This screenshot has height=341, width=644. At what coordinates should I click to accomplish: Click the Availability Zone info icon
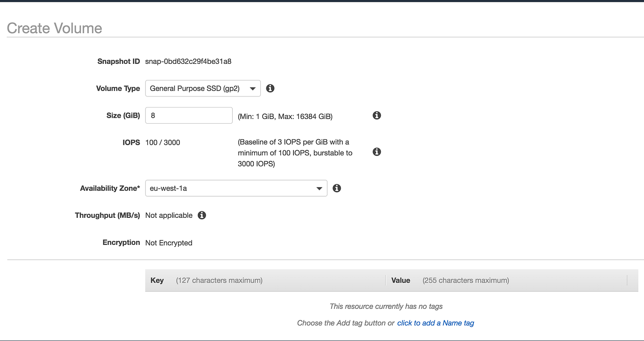tap(337, 188)
